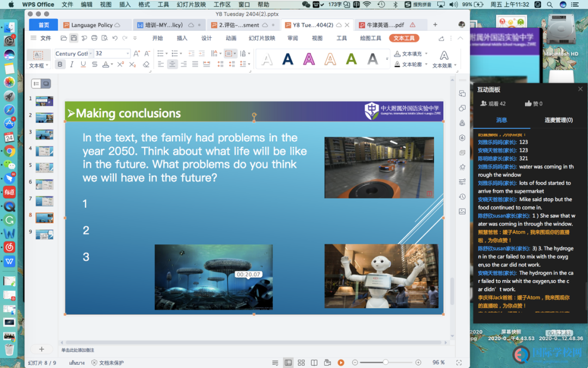Screen dimensions: 588x368
Task: Expand the bullet list dropdown
Action: [167, 53]
